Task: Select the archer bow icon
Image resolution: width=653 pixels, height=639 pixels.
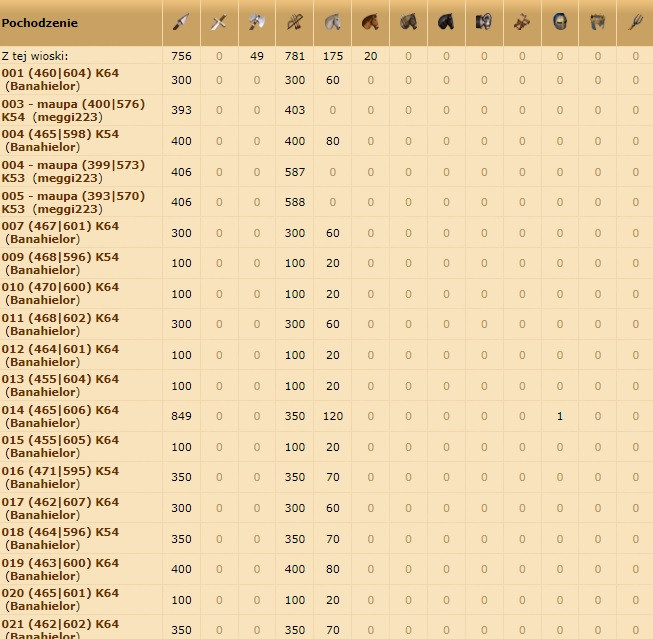Action: [294, 22]
